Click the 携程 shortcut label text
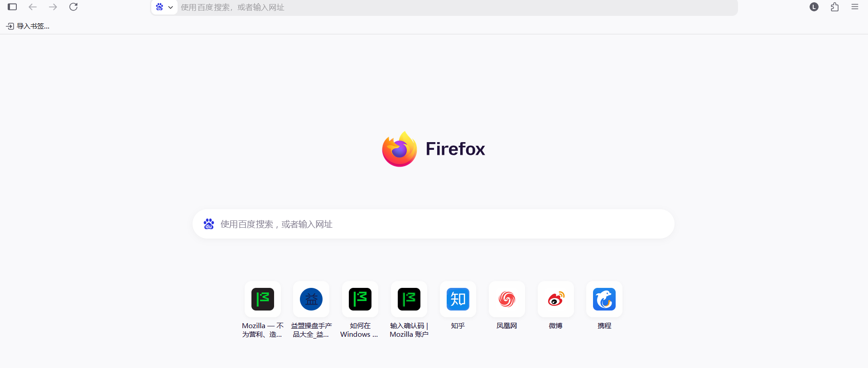The height and width of the screenshot is (368, 868). [604, 326]
